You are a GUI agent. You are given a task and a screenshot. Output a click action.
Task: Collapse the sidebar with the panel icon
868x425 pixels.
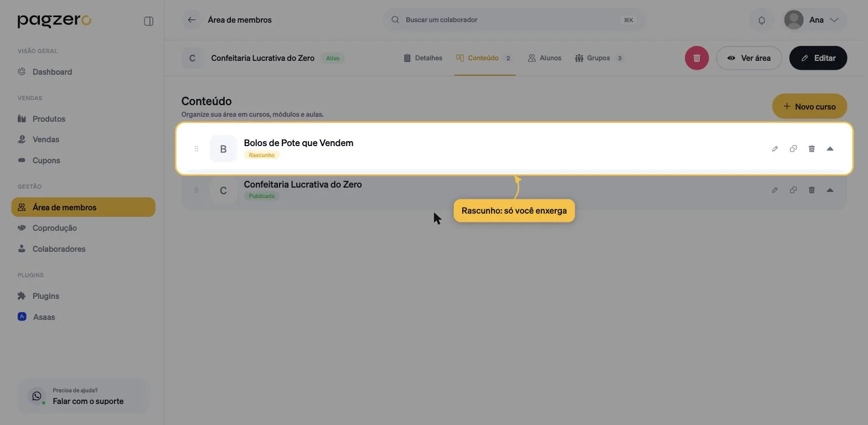click(148, 21)
